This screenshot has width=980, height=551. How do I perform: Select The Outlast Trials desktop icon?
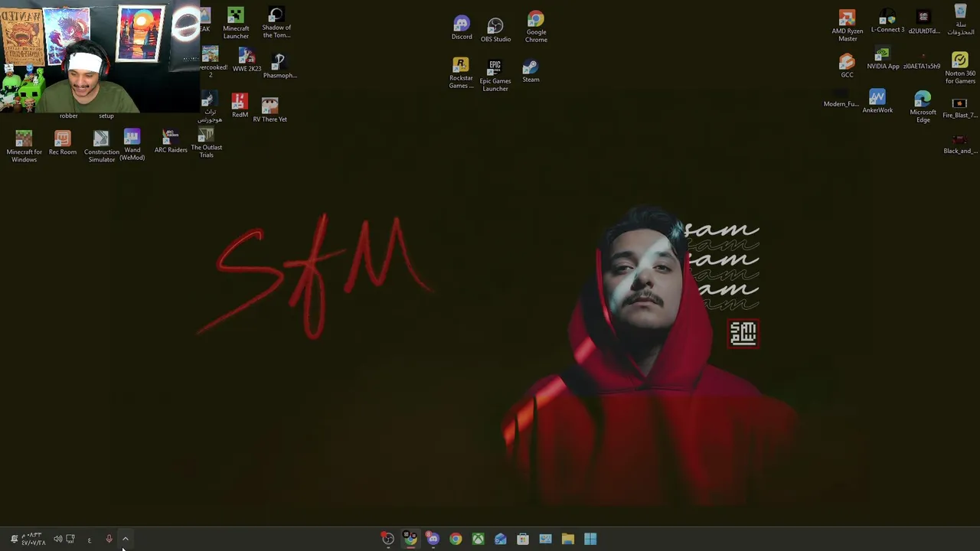click(x=206, y=143)
